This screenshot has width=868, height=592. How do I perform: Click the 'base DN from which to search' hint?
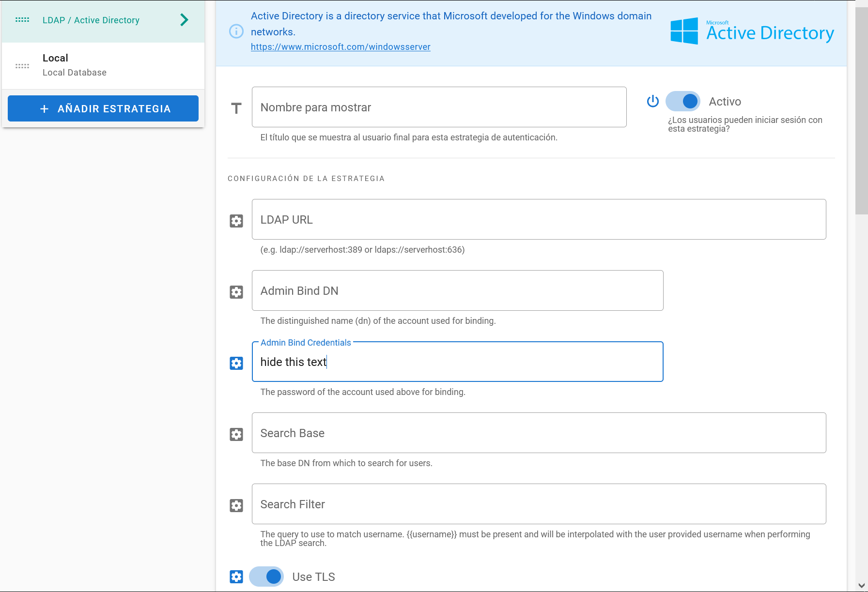tap(346, 463)
